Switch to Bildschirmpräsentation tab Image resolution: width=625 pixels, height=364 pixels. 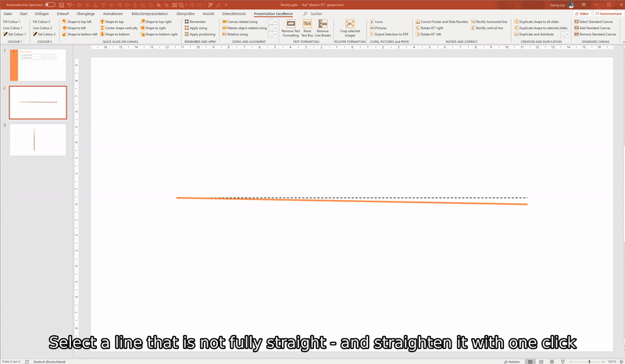pos(149,13)
